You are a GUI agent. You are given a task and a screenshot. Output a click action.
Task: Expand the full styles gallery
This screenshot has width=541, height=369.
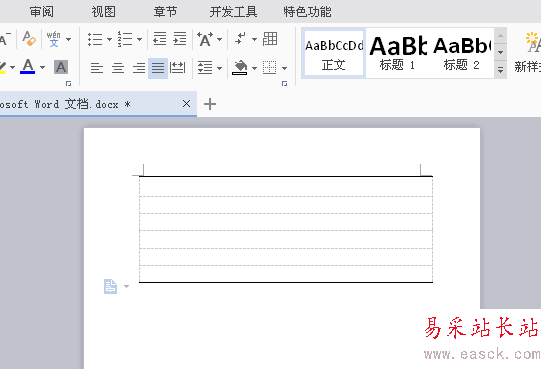pos(500,70)
